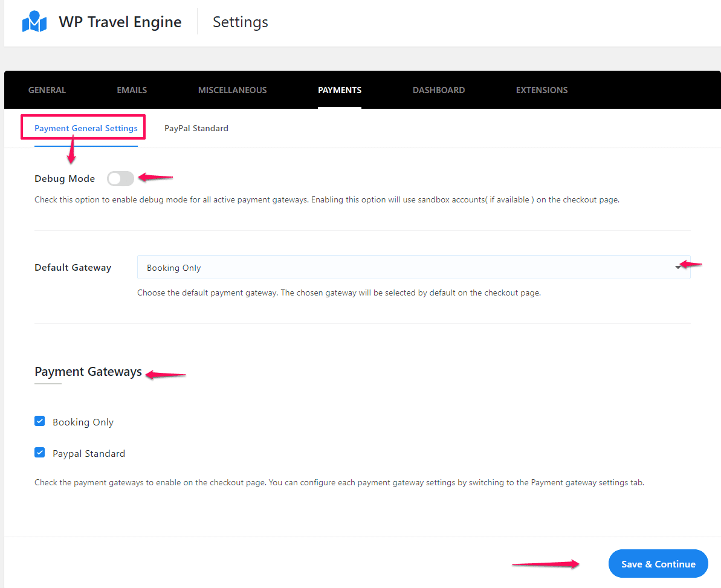Screen dimensions: 721x588
Task: Switch to PayPal Standard sub-tab
Action: pos(196,128)
